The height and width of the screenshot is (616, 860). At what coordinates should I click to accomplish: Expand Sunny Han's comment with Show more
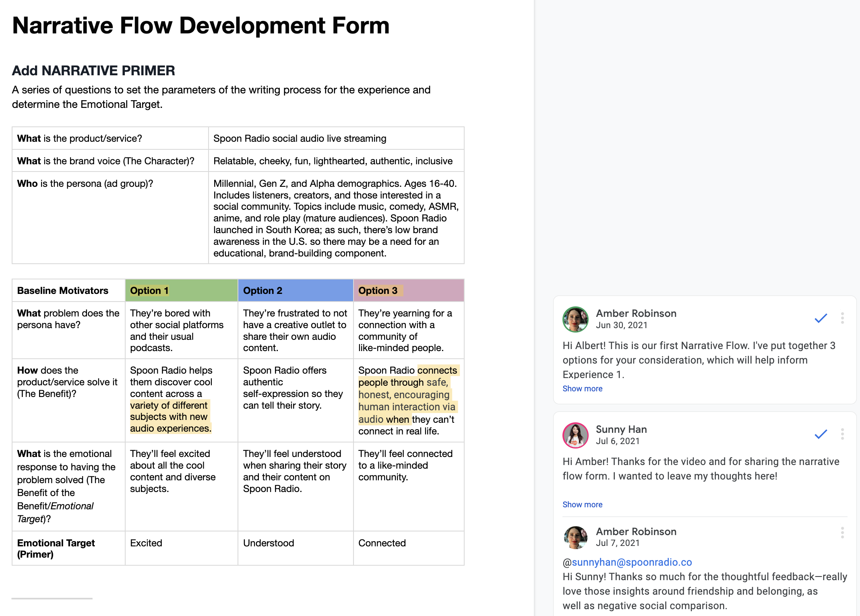[x=582, y=504]
